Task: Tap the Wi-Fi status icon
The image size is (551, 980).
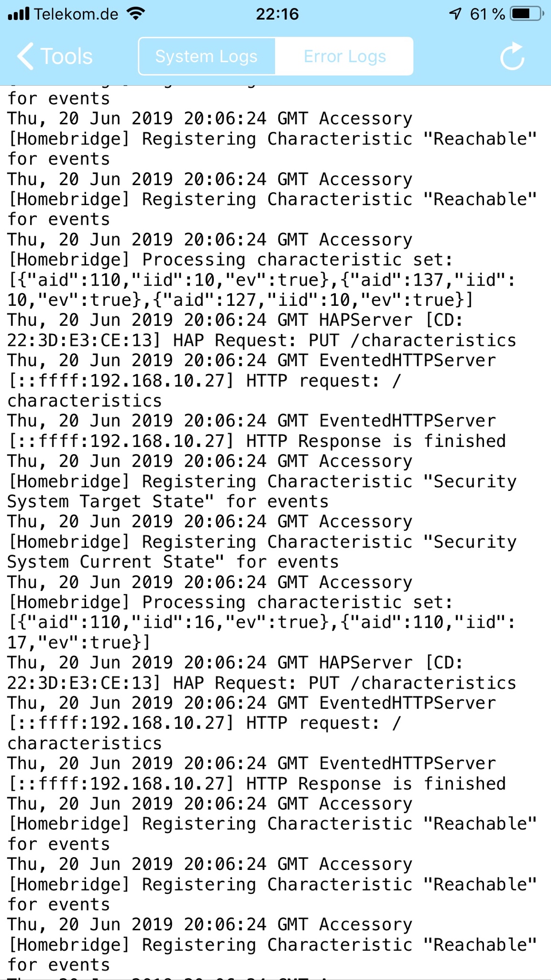Action: click(x=136, y=13)
